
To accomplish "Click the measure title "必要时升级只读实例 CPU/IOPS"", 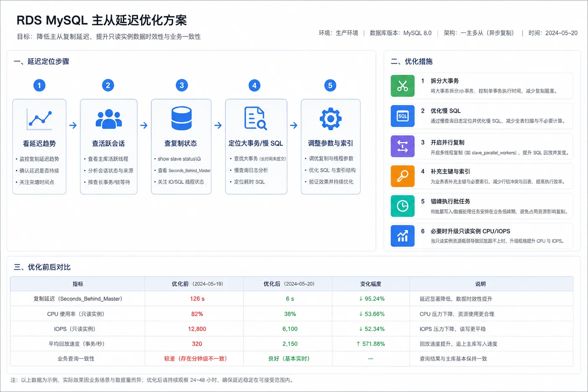I will (x=470, y=231).
